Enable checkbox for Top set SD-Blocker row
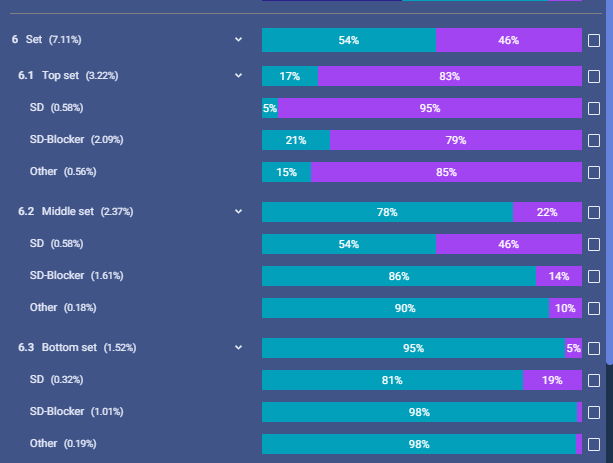Image resolution: width=613 pixels, height=463 pixels. (x=594, y=140)
